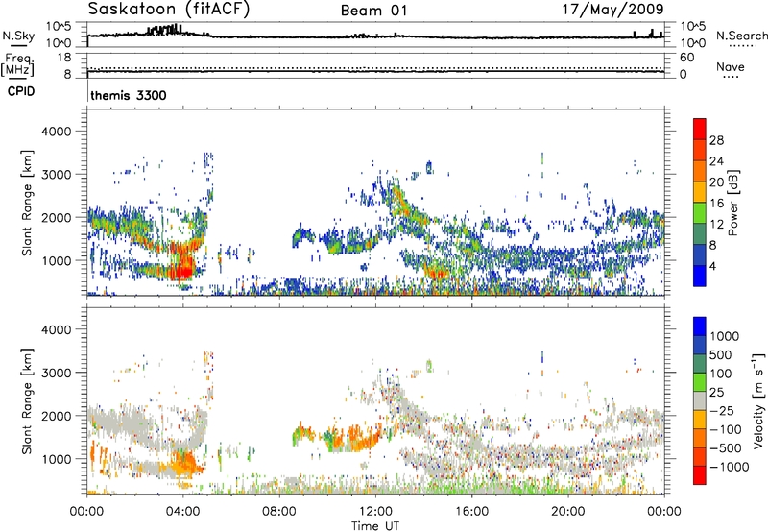
Task: Click the blue bottom of power colorbar
Action: pyautogui.click(x=700, y=276)
